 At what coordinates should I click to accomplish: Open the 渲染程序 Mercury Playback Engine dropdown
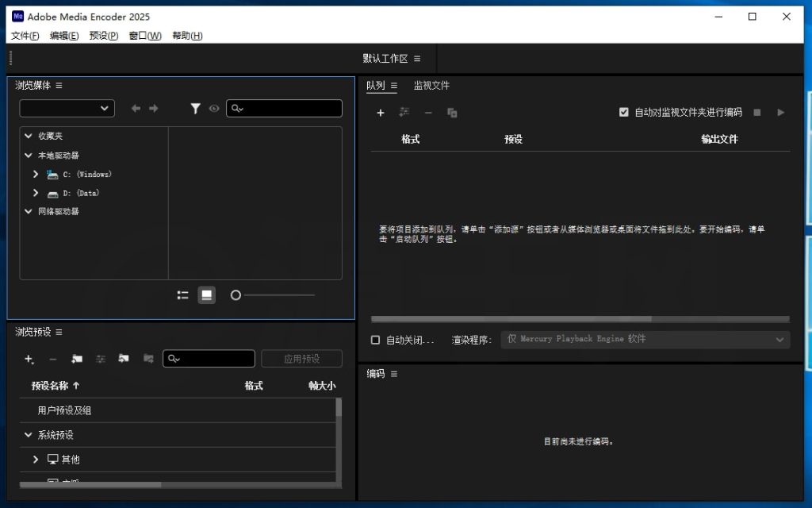pyautogui.click(x=645, y=340)
